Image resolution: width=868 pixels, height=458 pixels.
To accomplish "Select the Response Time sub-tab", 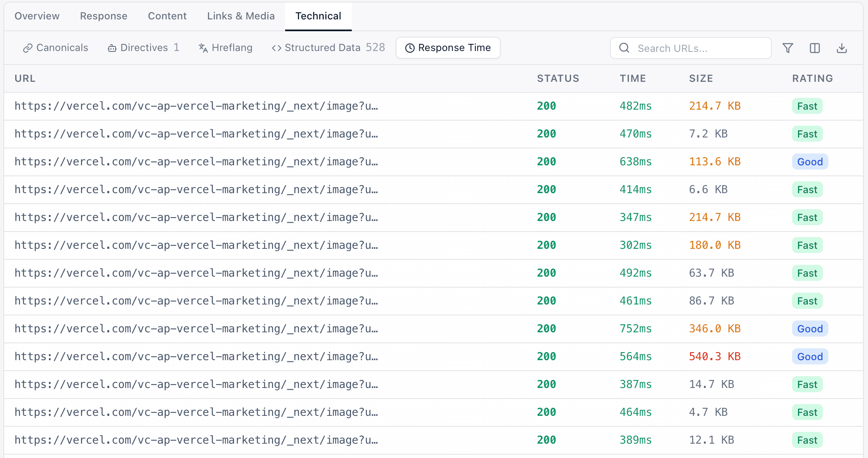I will [448, 48].
